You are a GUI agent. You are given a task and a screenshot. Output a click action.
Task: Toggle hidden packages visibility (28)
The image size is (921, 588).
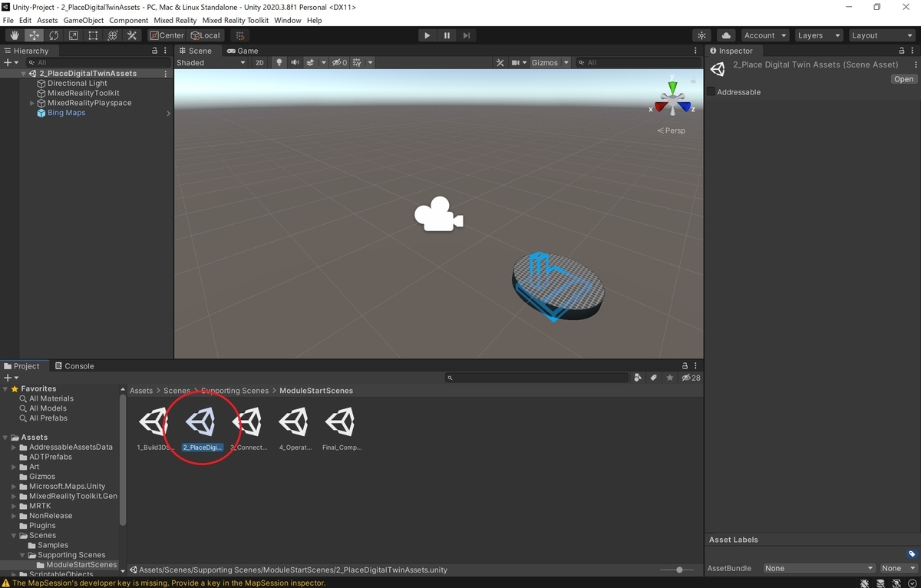tap(691, 378)
